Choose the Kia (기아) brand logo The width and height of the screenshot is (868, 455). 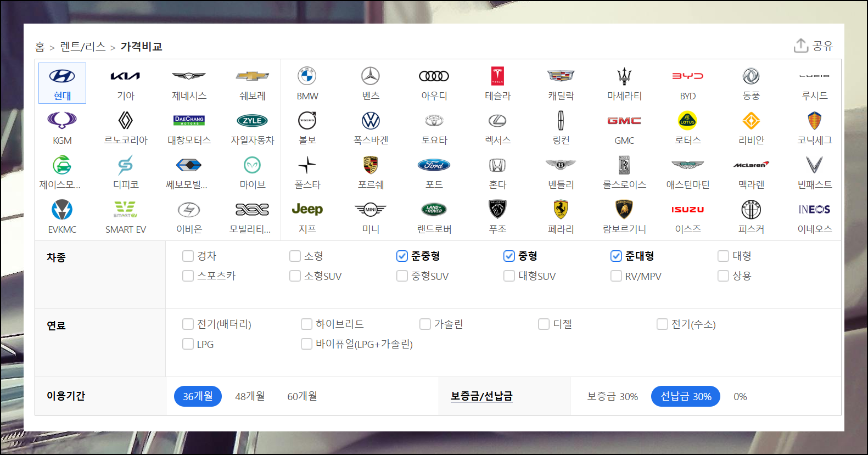tap(125, 76)
